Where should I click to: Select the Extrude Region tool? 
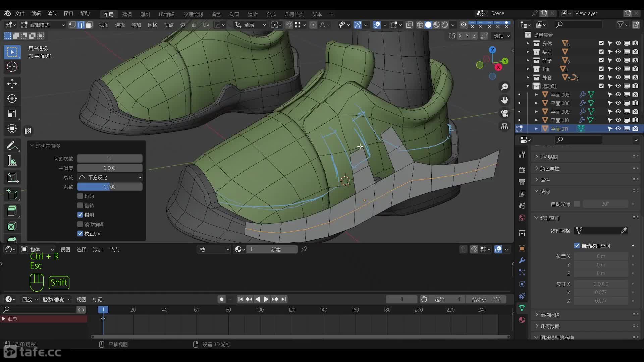tap(12, 211)
